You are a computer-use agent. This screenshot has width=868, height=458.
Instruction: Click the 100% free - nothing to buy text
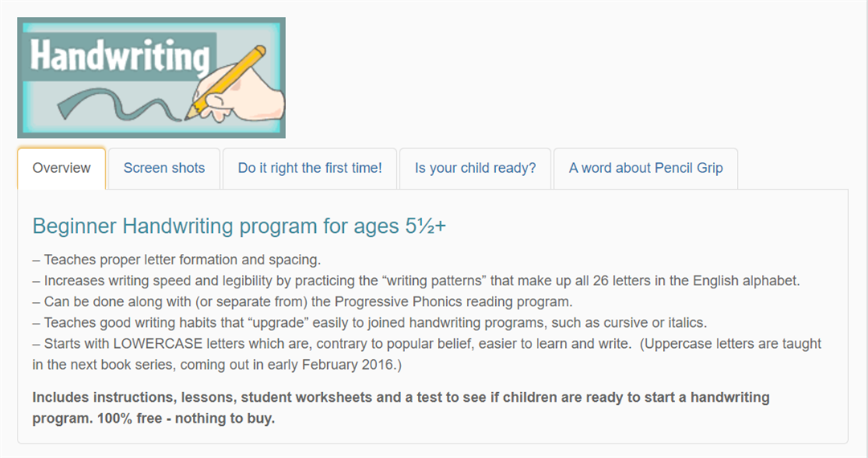click(x=186, y=418)
